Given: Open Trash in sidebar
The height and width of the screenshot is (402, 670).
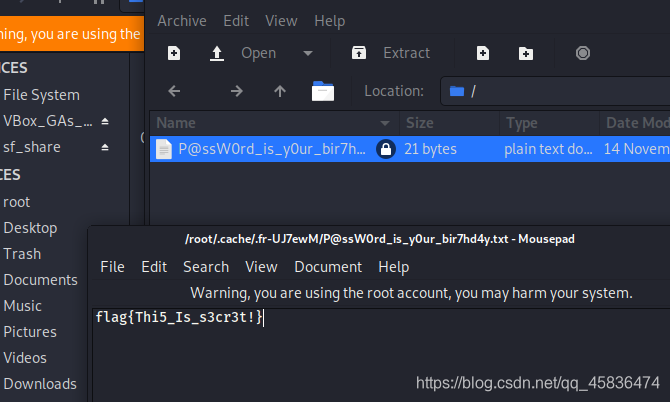Looking at the screenshot, I should (22, 254).
